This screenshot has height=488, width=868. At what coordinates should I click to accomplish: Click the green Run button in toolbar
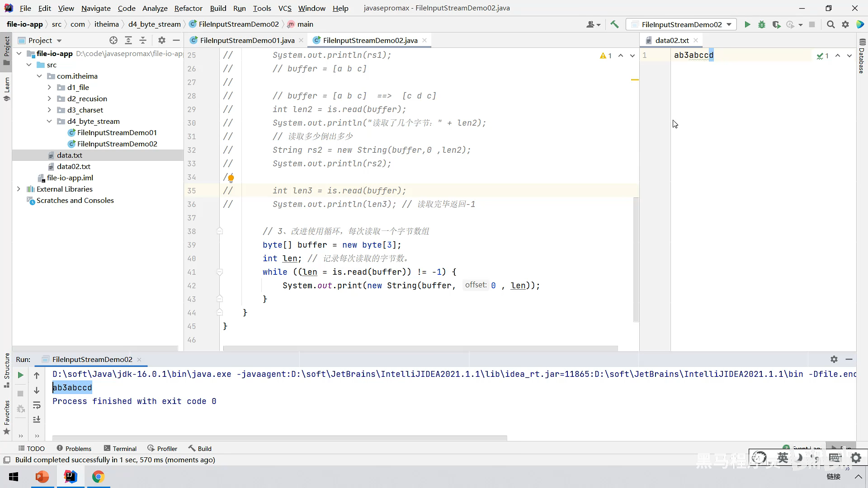pyautogui.click(x=747, y=24)
